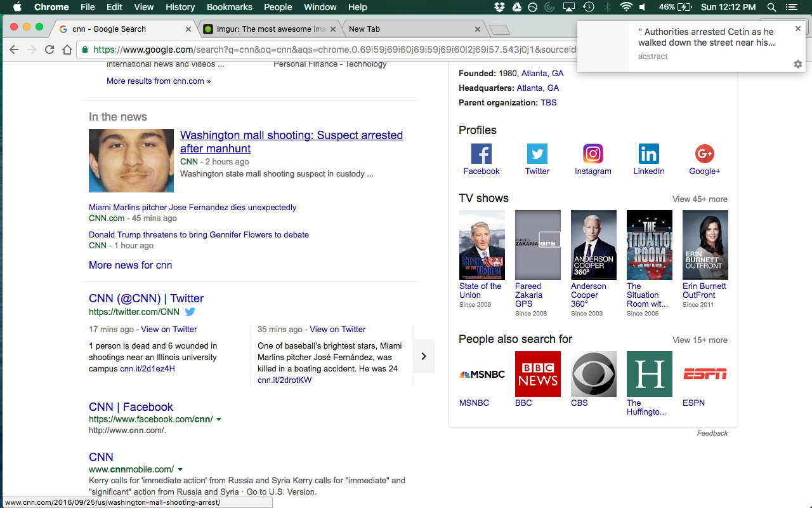Go to the home page icon
Image resolution: width=812 pixels, height=508 pixels.
(67, 50)
